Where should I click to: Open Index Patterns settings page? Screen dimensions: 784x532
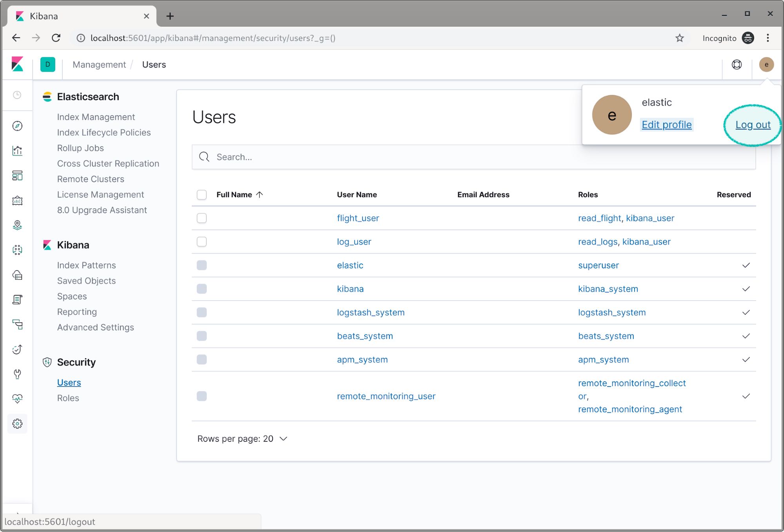[86, 265]
